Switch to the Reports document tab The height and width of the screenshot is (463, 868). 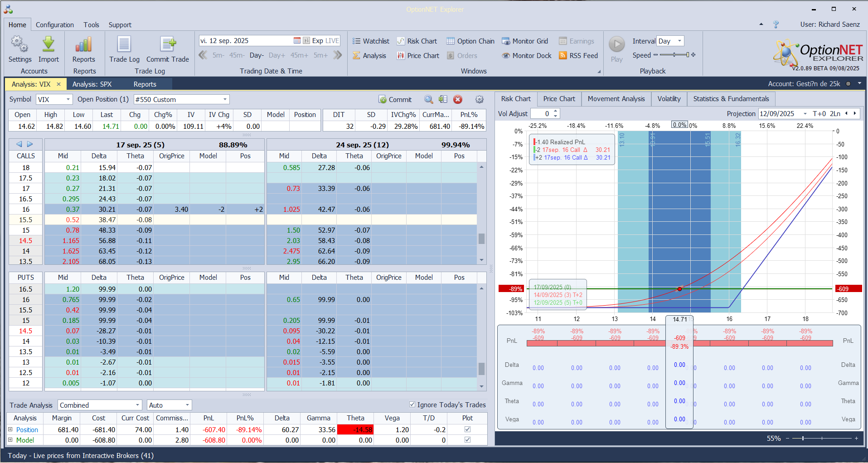pos(145,84)
